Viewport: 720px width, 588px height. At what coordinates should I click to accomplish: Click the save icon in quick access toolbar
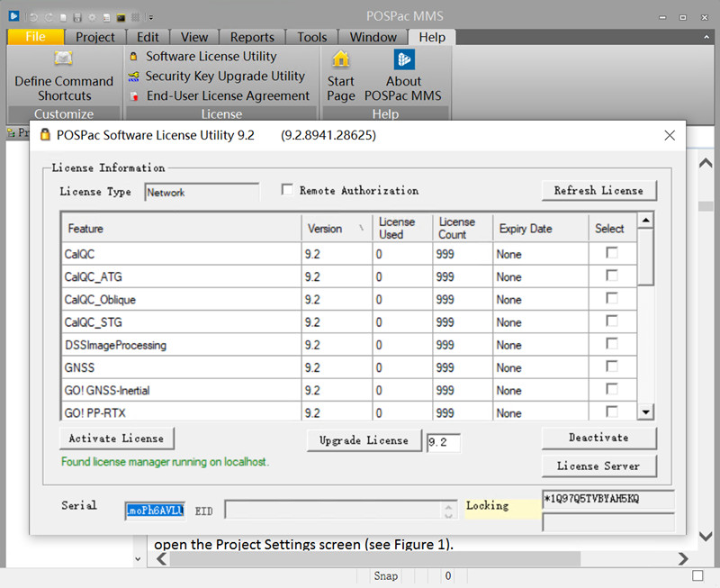tap(78, 17)
